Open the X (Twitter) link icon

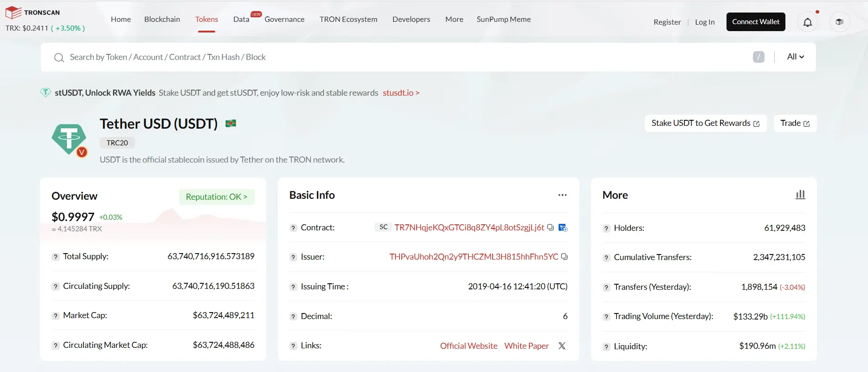[x=562, y=346]
